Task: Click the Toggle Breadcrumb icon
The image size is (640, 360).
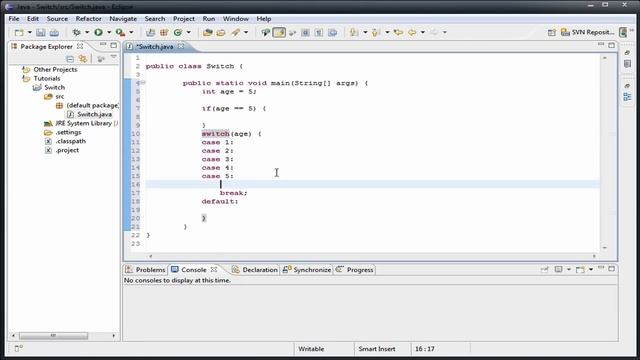Action: (265, 32)
